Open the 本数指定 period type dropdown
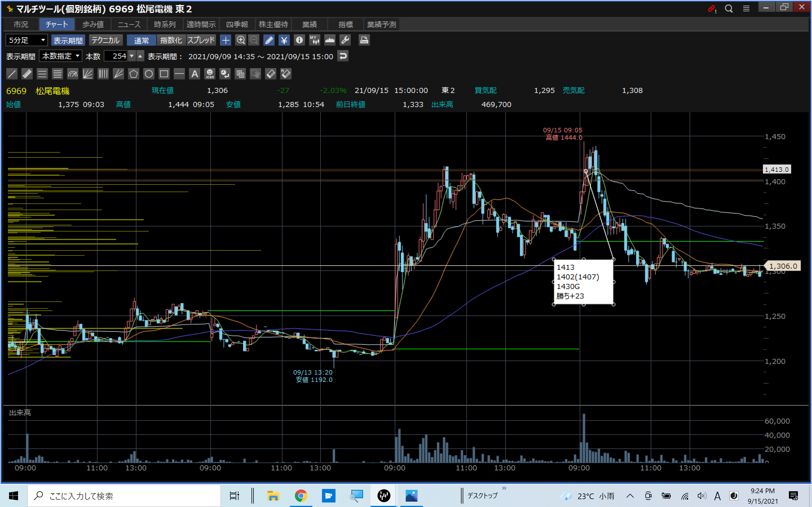The image size is (812, 507). pyautogui.click(x=61, y=56)
